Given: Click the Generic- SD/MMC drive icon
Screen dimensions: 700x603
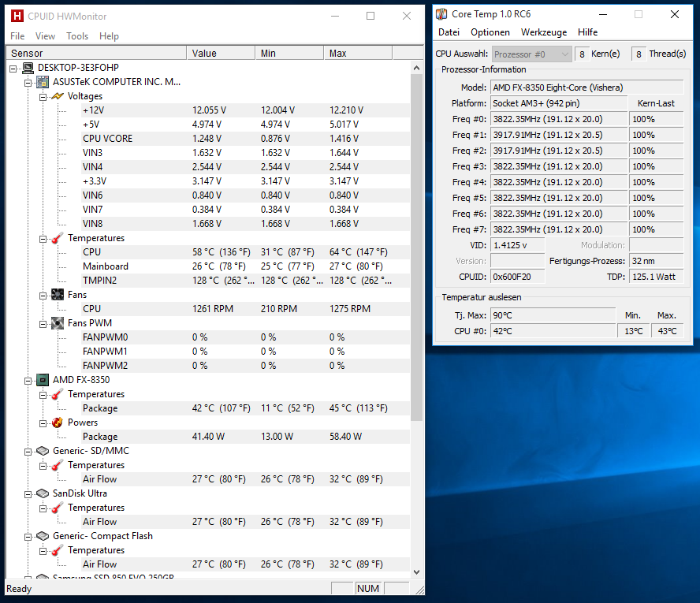Looking at the screenshot, I should point(43,451).
